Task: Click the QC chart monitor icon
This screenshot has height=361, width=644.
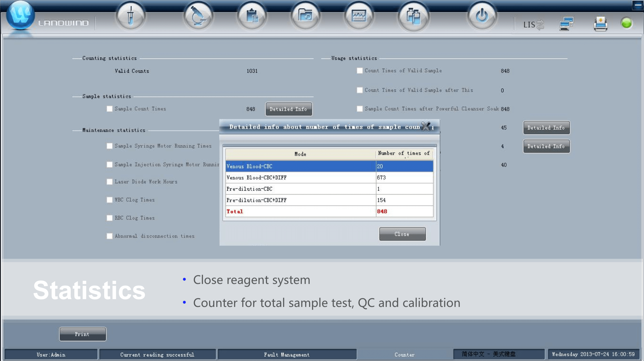Action: click(x=359, y=17)
